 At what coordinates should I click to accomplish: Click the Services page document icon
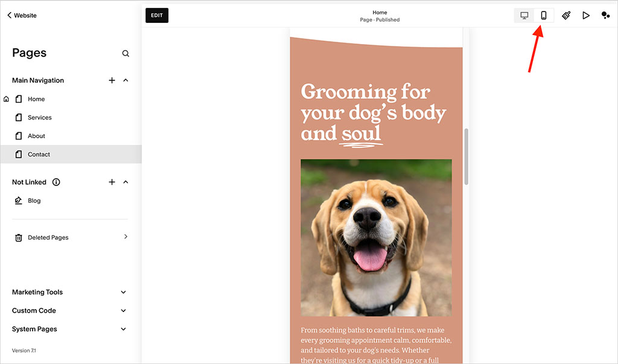click(x=19, y=118)
